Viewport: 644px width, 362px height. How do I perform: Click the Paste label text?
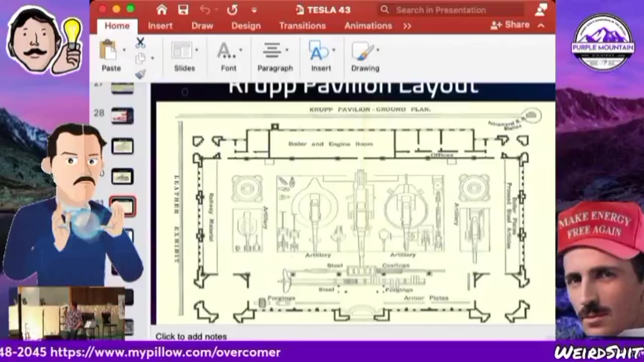[111, 68]
